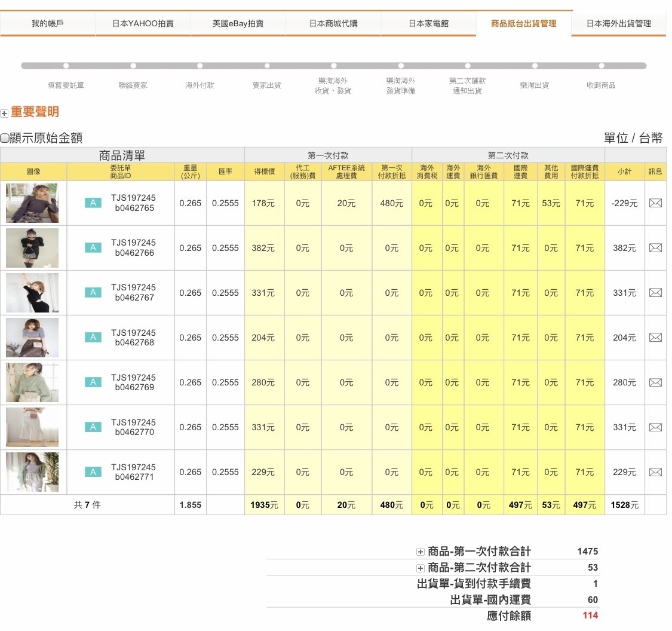The width and height of the screenshot is (672, 631).
Task: Click the product image for item b0462768
Action: [32, 338]
